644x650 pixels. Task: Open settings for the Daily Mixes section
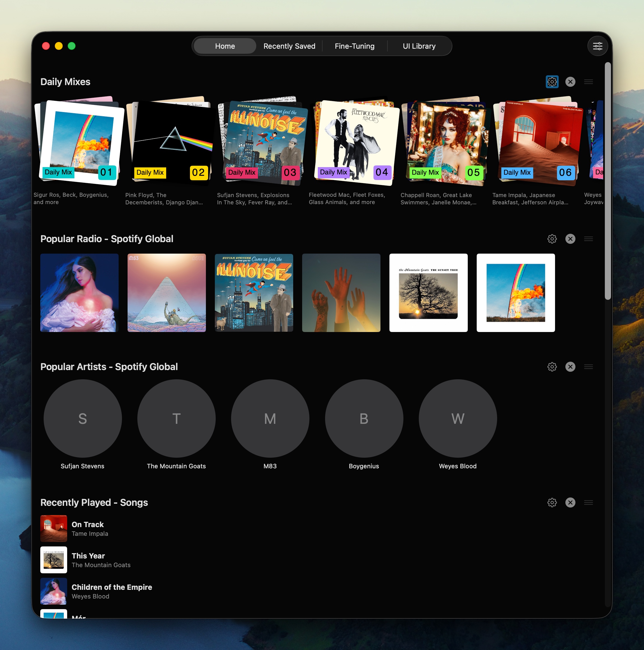pyautogui.click(x=552, y=81)
